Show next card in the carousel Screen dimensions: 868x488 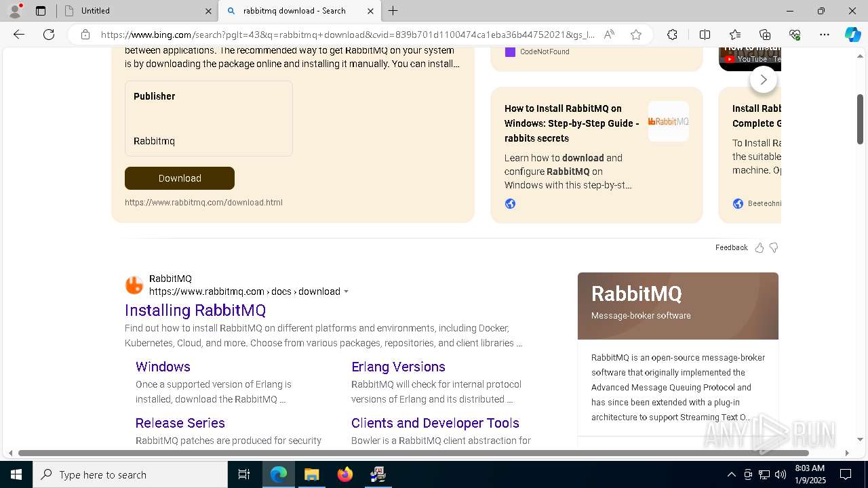(764, 79)
